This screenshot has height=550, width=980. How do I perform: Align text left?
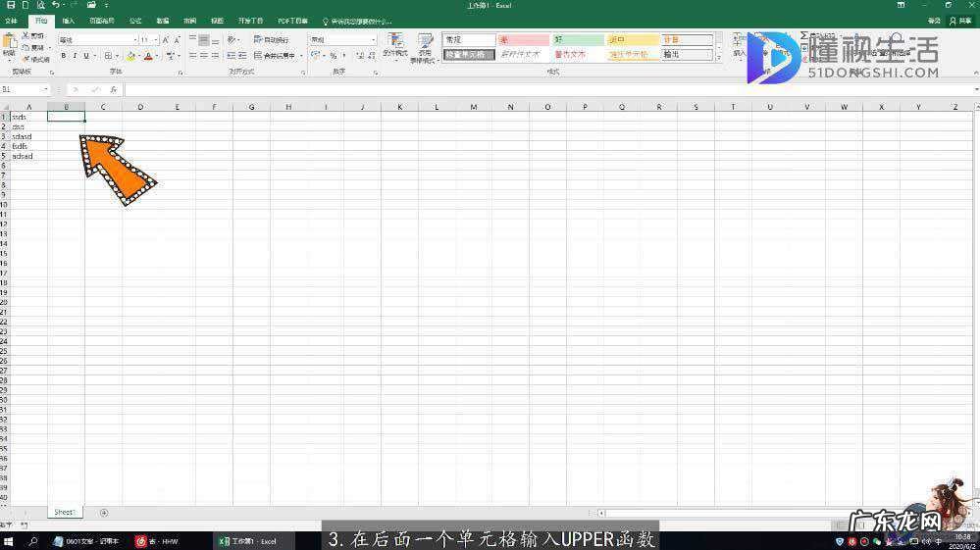tap(192, 56)
